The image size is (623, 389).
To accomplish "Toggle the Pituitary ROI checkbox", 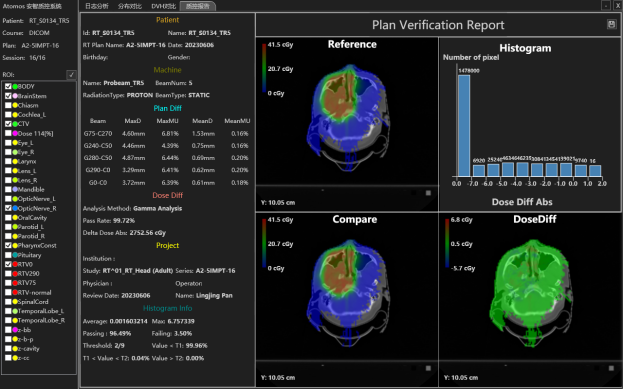I will [8, 255].
